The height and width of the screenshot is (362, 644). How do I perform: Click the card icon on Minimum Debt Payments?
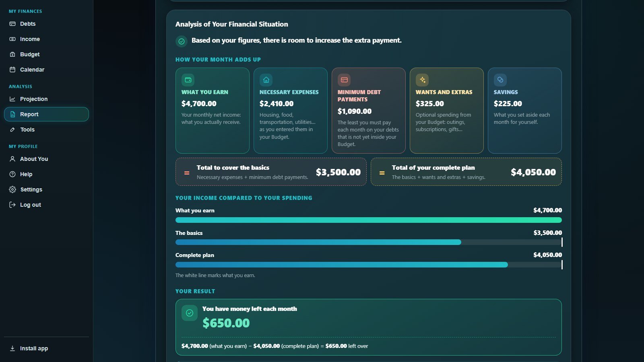point(344,80)
